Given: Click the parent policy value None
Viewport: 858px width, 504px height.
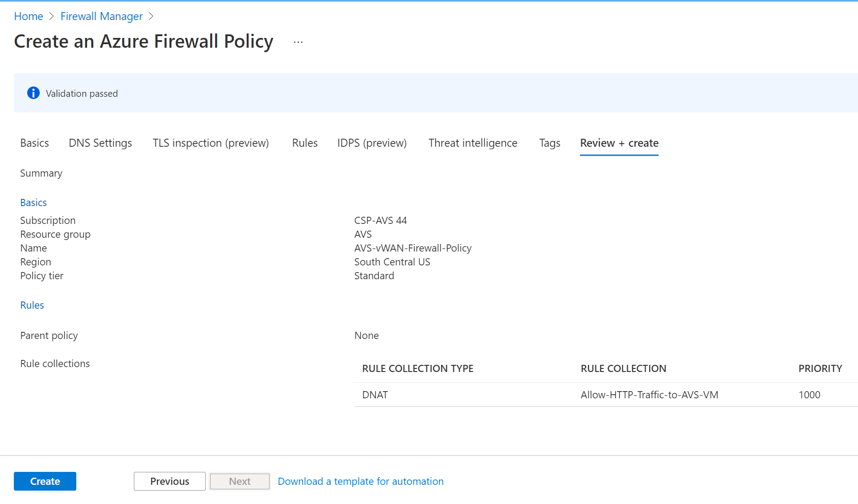Looking at the screenshot, I should (x=366, y=335).
